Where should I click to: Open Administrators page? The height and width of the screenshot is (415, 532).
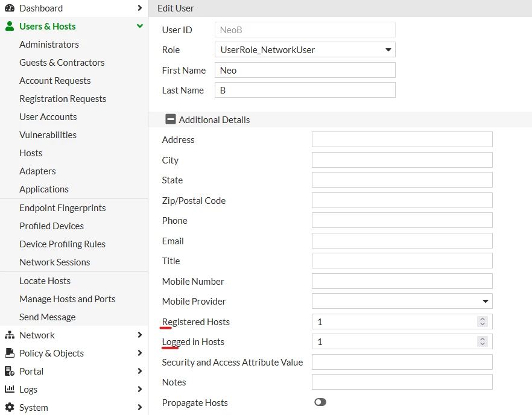click(x=49, y=45)
